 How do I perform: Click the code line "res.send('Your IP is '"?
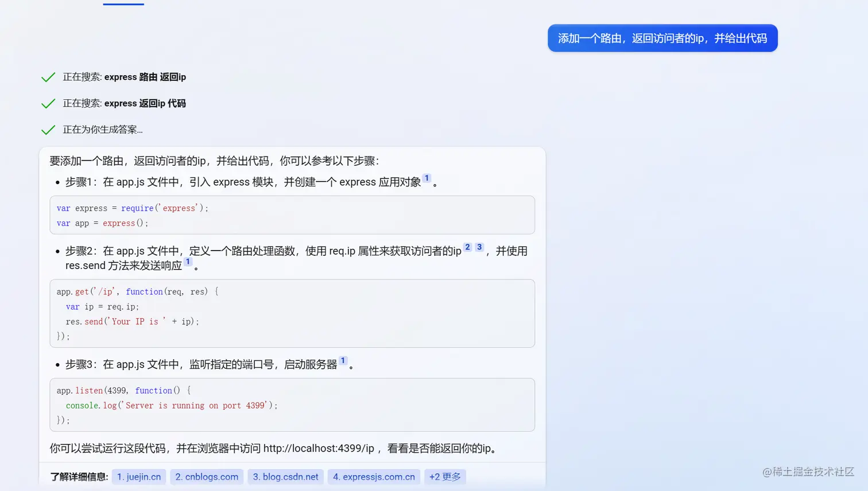point(133,321)
